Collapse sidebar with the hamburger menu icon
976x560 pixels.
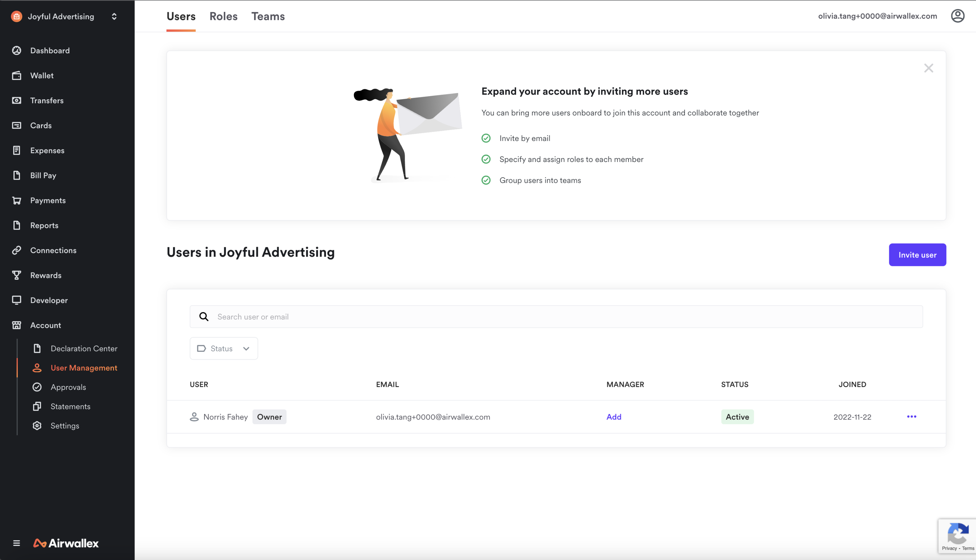pyautogui.click(x=16, y=543)
